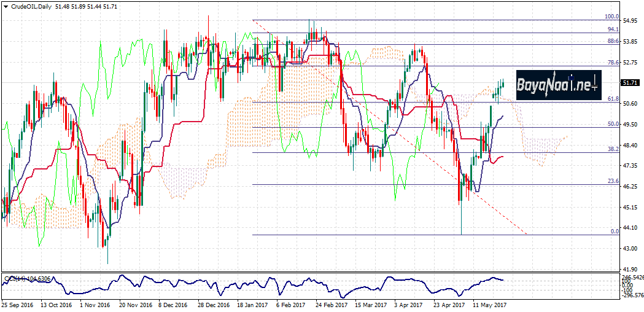Expand the CrudeOIL,Daily chart dropdown arrow
This screenshot has width=644, height=312.
5,6
